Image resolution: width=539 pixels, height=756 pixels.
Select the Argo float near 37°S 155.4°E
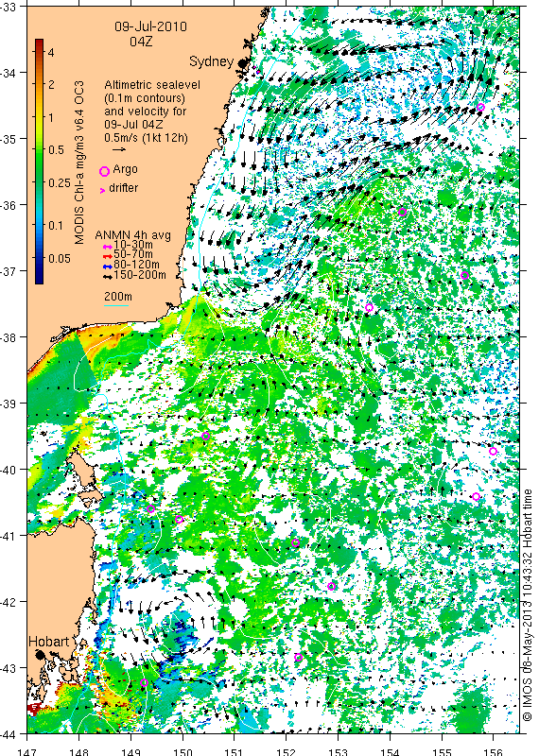pos(464,275)
